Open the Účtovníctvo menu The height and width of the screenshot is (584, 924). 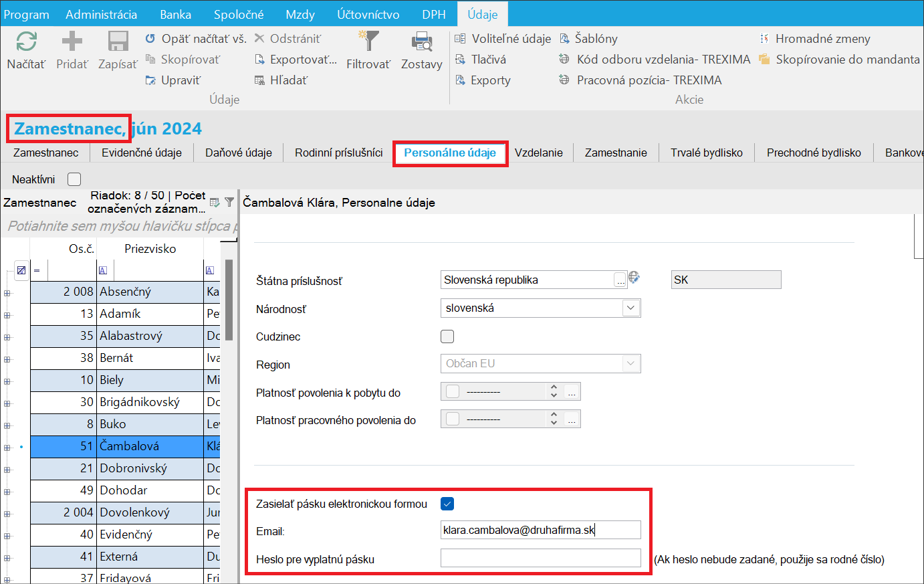[x=368, y=14]
